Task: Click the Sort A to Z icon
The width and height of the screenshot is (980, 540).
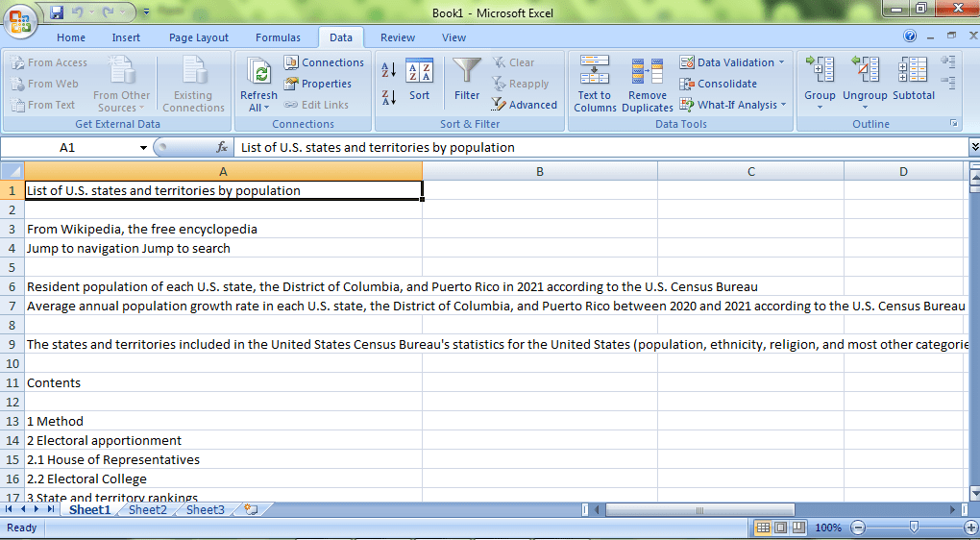Action: tap(389, 70)
